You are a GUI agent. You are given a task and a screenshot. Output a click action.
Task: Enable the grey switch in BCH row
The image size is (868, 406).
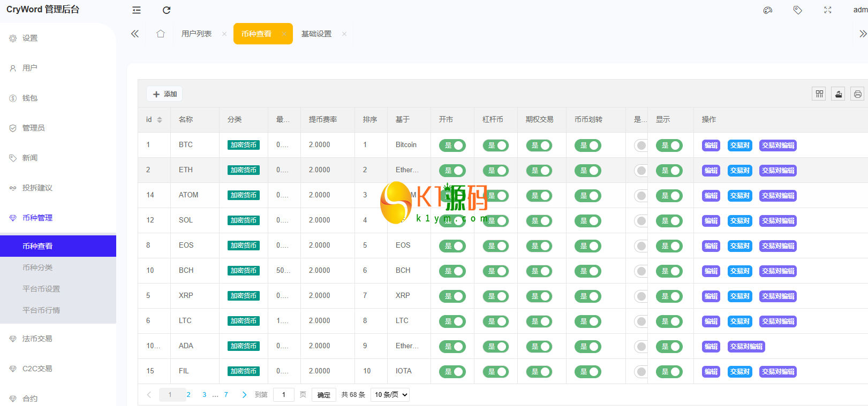[641, 271]
